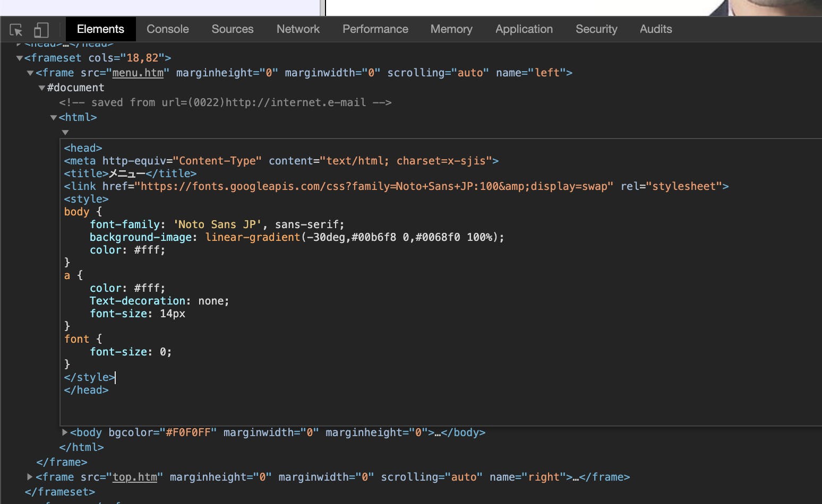822x504 pixels.
Task: Select the closing html tag row
Action: click(x=81, y=447)
